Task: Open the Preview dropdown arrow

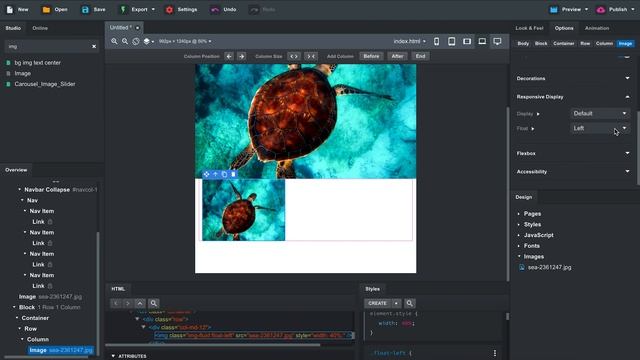Action: 587,9
